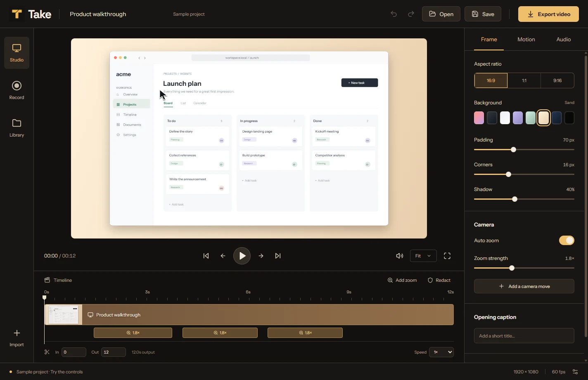Click the Redact button
Image resolution: width=588 pixels, height=380 pixels.
click(439, 280)
